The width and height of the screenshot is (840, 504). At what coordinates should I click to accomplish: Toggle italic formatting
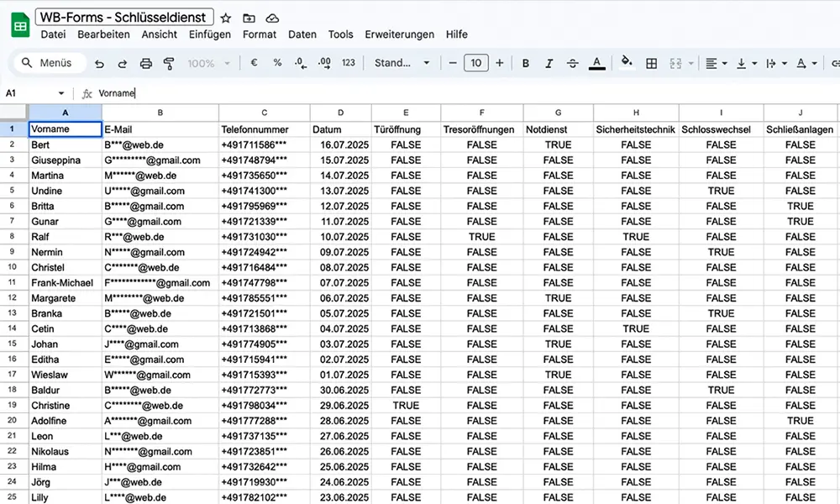(549, 63)
